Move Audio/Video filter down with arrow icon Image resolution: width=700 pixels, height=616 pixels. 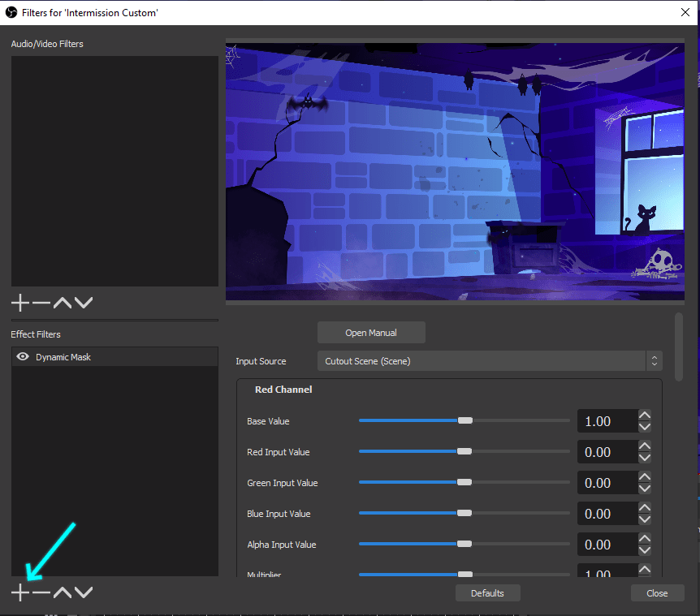point(84,303)
